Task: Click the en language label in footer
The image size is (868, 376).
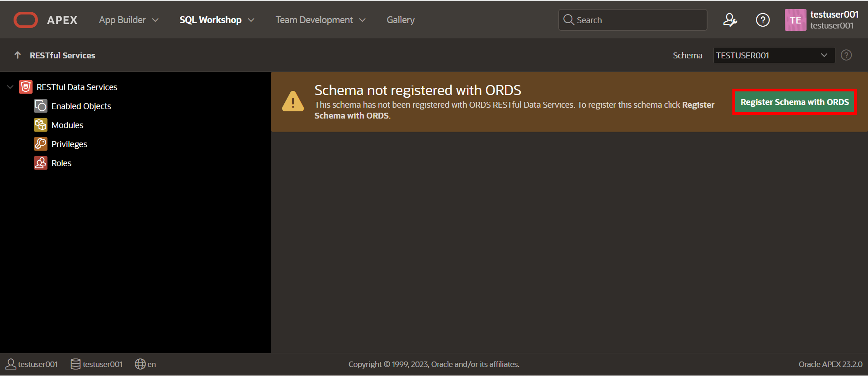Action: pos(152,364)
